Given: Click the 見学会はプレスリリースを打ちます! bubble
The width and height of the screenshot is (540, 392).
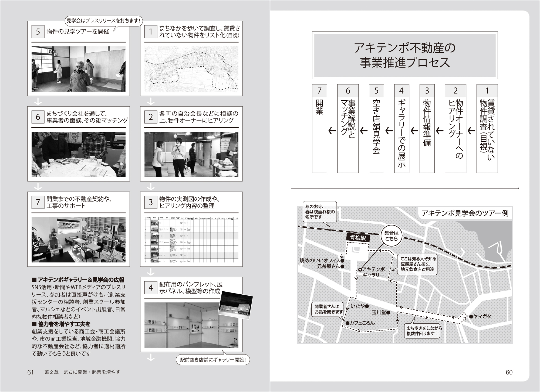Looking at the screenshot, I should (104, 21).
